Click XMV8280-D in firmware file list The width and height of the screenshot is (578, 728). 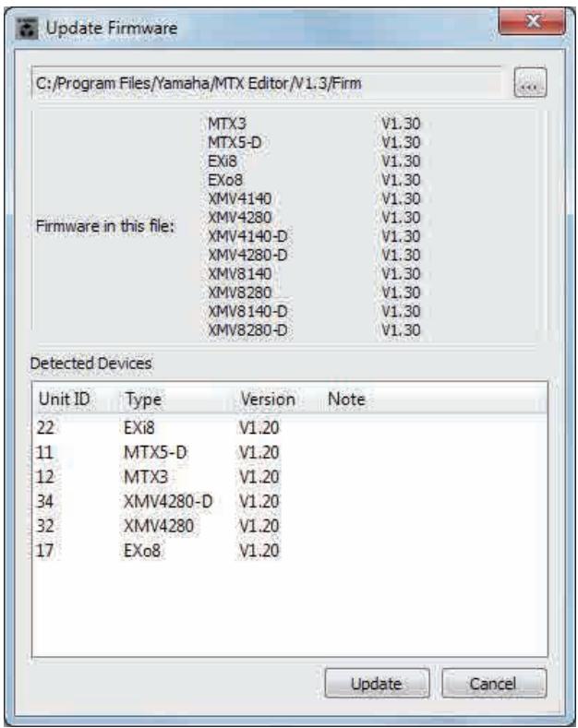tap(247, 330)
